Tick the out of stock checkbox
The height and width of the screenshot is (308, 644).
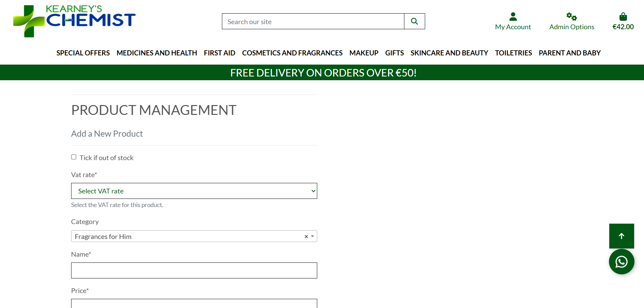tap(74, 157)
